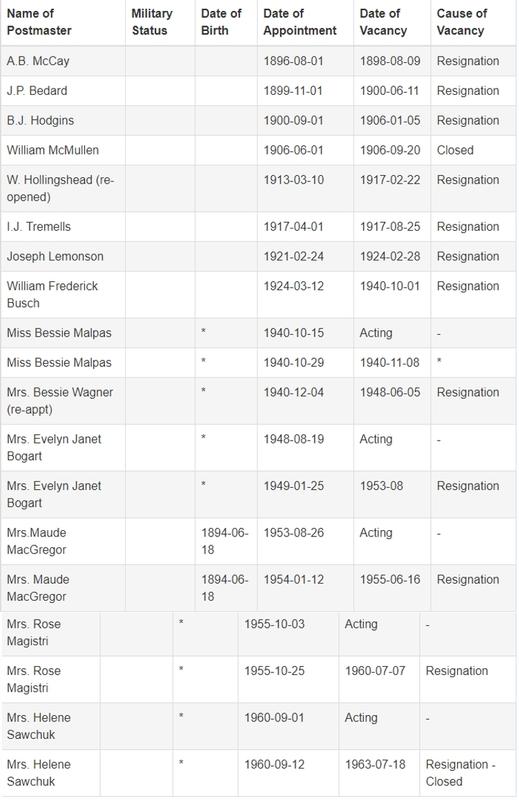Viewport: 519px width, 800px height.
Task: Click the Closed cause for William McMullen
Action: pos(455,150)
